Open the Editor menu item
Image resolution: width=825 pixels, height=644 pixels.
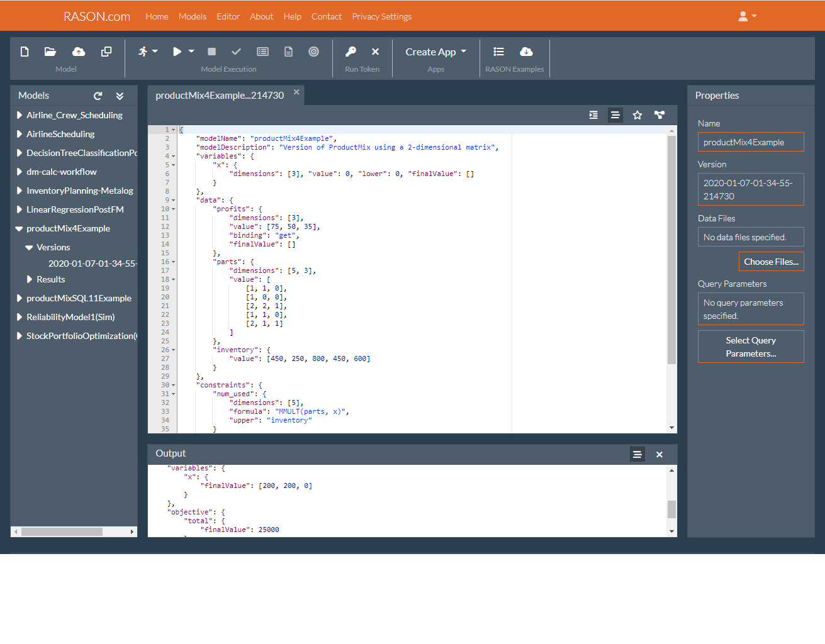(x=228, y=16)
